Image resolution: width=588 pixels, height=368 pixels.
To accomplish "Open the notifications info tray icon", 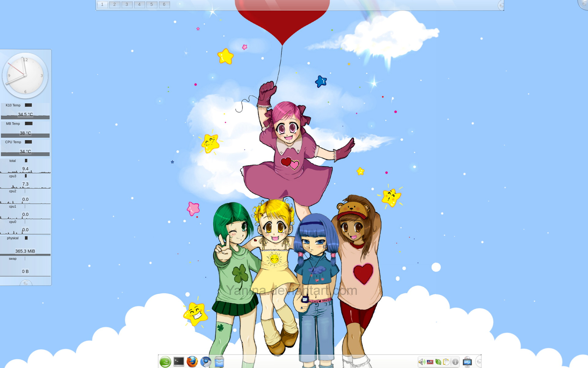I will pyautogui.click(x=455, y=362).
